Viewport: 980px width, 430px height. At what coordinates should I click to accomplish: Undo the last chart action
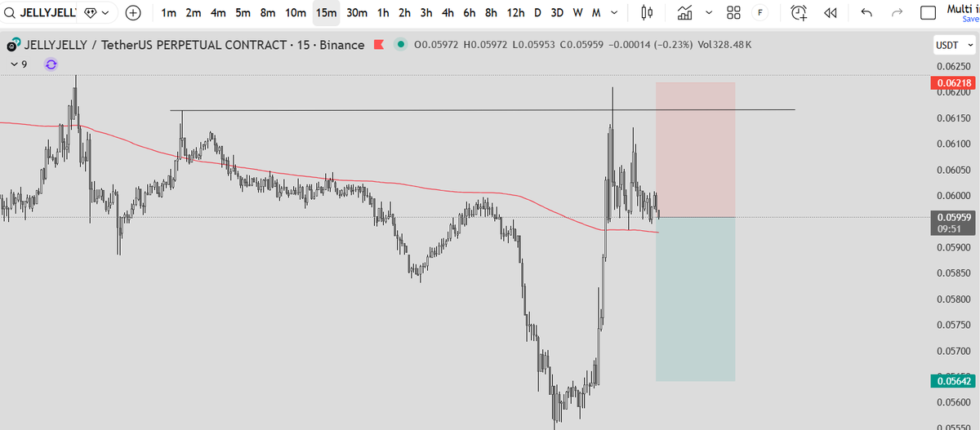866,13
